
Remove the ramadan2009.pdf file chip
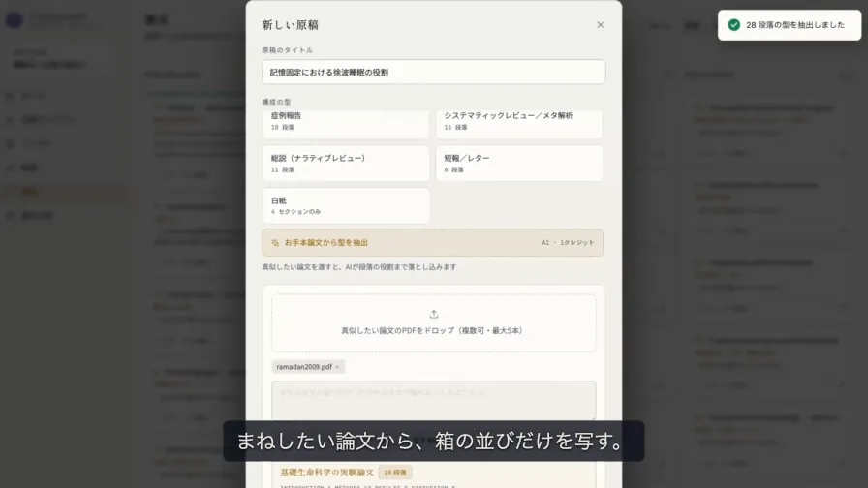pyautogui.click(x=337, y=367)
